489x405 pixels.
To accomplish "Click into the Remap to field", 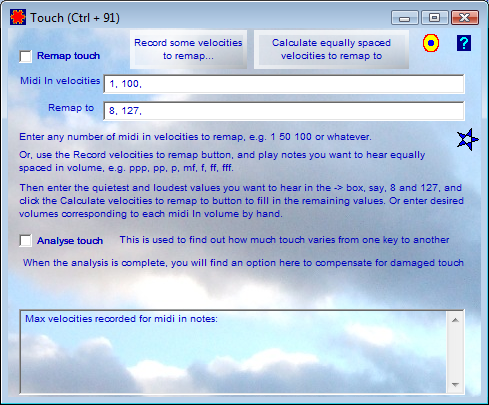I will point(284,111).
